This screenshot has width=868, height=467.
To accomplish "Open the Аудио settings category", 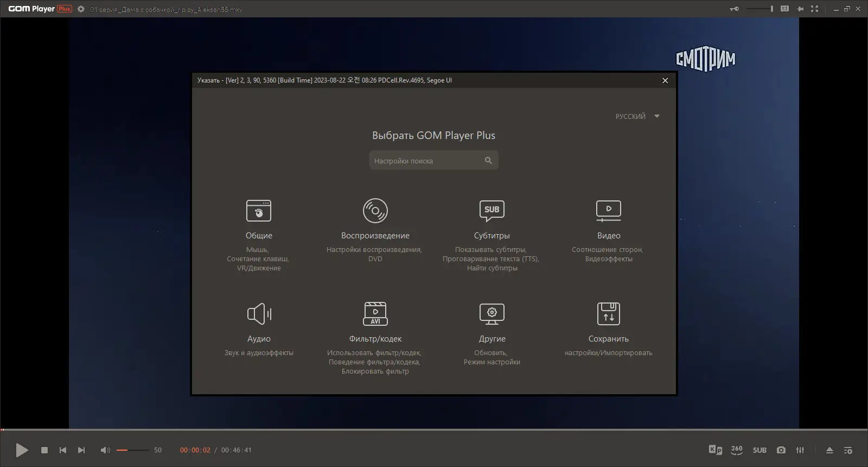I will tap(259, 329).
